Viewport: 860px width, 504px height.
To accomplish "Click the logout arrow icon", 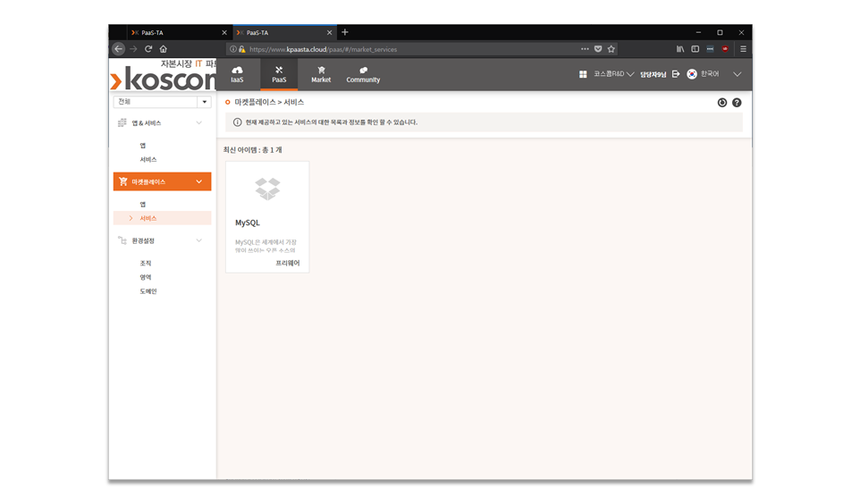I will tap(676, 74).
